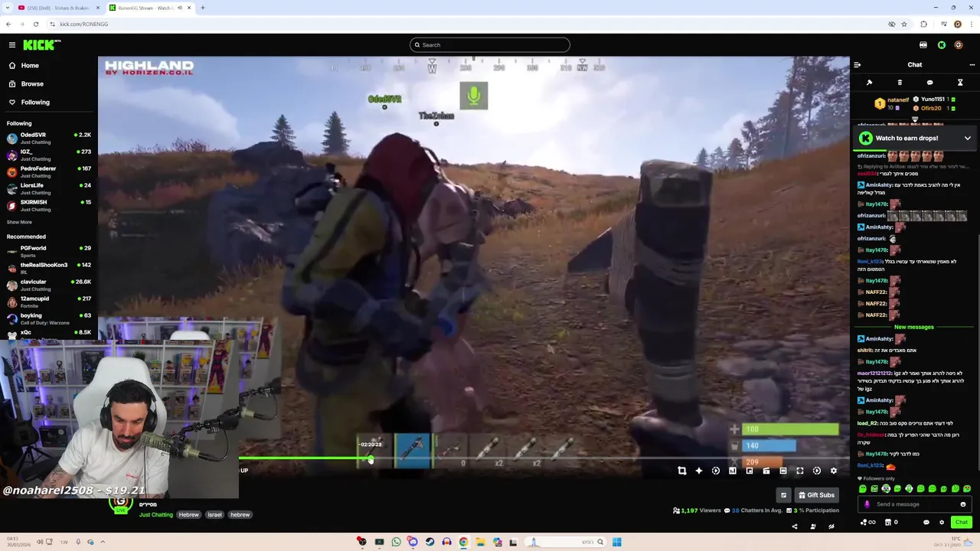Toggle theater mode in the player
Image resolution: width=980 pixels, height=551 pixels.
pyautogui.click(x=783, y=471)
